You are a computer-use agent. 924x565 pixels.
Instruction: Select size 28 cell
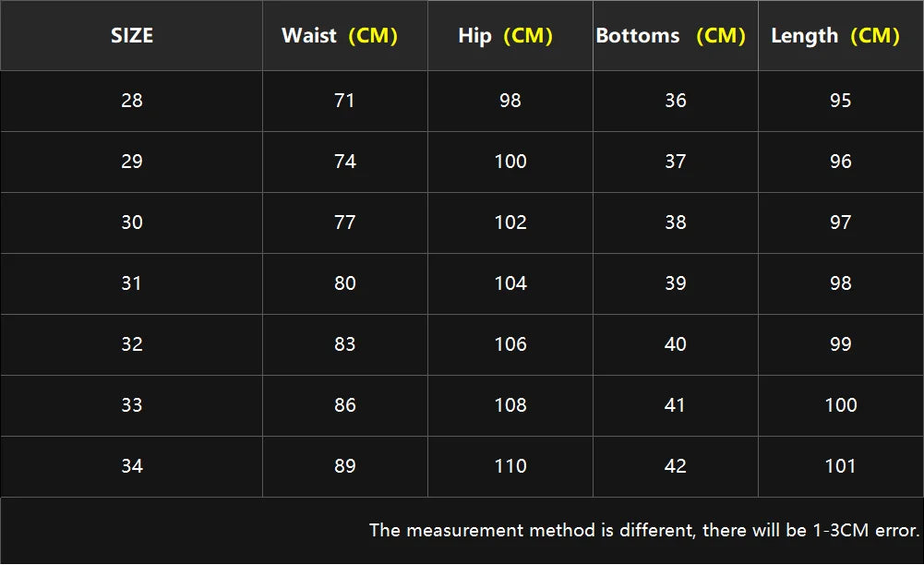pyautogui.click(x=132, y=101)
